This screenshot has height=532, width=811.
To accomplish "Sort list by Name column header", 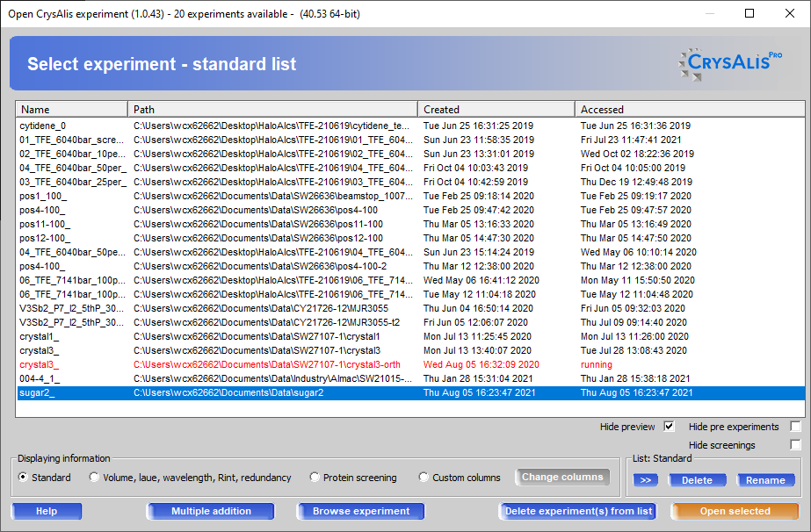I will point(70,110).
